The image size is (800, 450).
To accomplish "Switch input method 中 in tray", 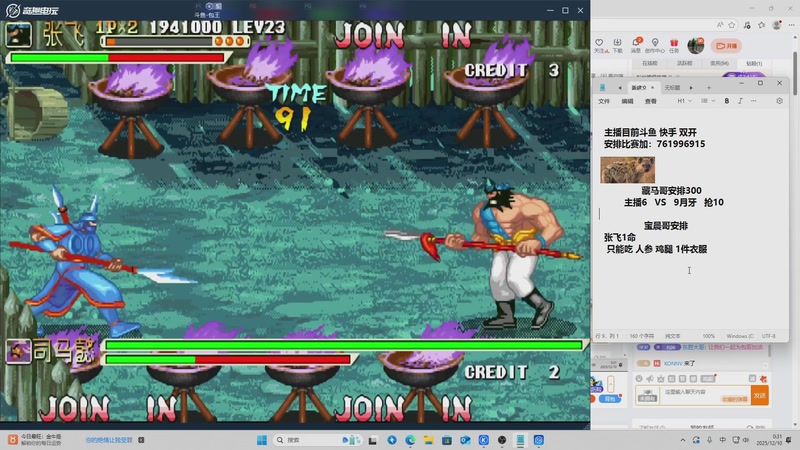I will pos(722,440).
